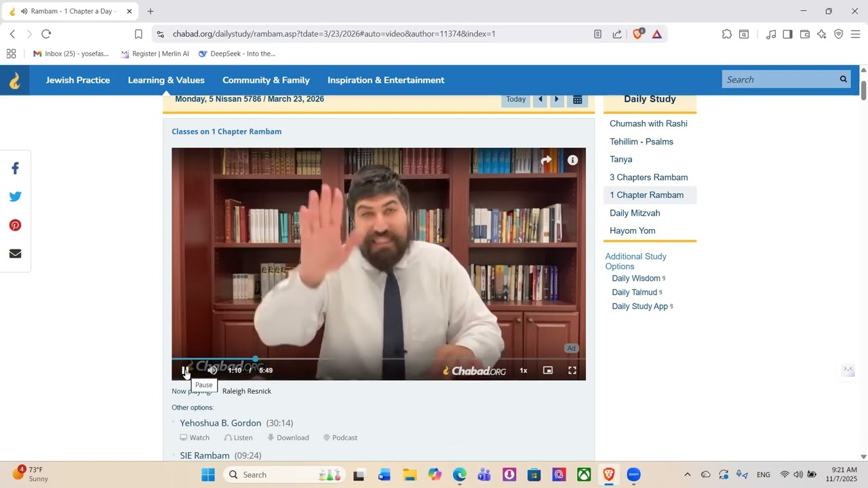
Task: Open Brave Leo AI sparkle icon
Action: [x=821, y=34]
